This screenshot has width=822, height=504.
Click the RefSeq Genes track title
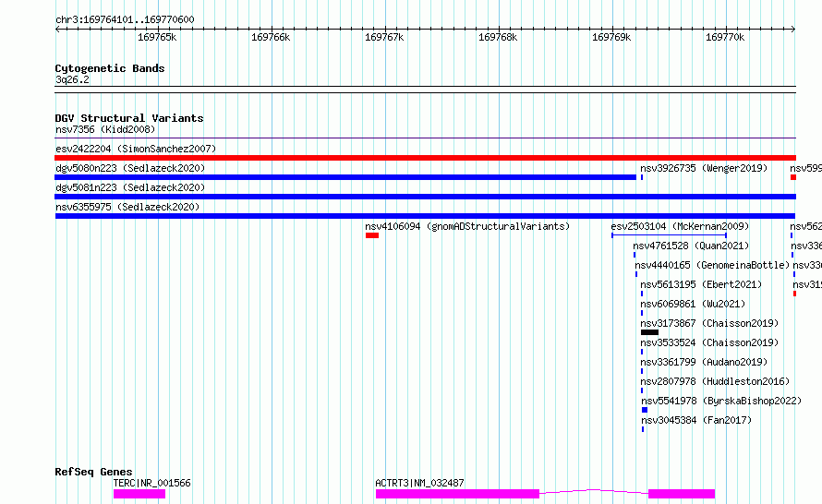click(x=93, y=472)
